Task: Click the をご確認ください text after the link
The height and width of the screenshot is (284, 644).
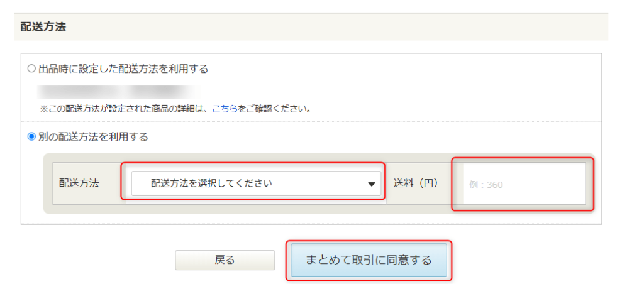Action: (274, 109)
